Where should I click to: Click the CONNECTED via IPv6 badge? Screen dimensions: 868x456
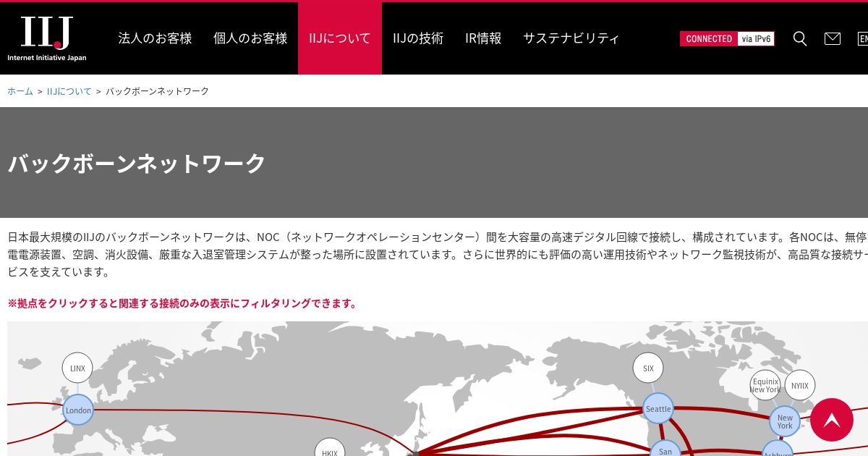click(x=727, y=39)
